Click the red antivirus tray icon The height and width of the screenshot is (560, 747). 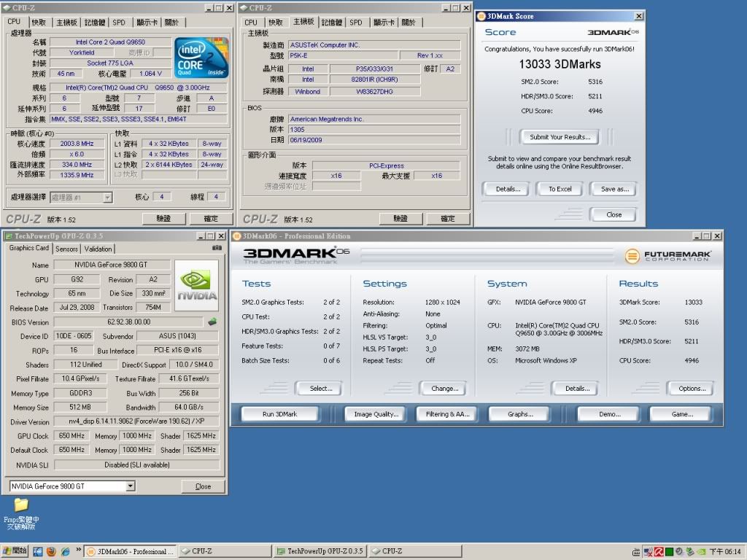click(659, 552)
